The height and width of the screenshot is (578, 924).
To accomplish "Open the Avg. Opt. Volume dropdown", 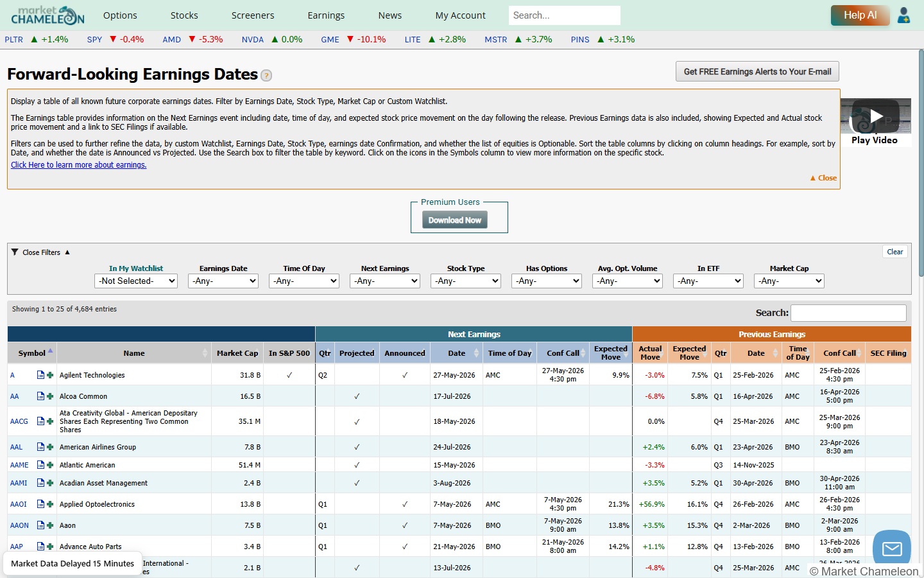I will (628, 281).
